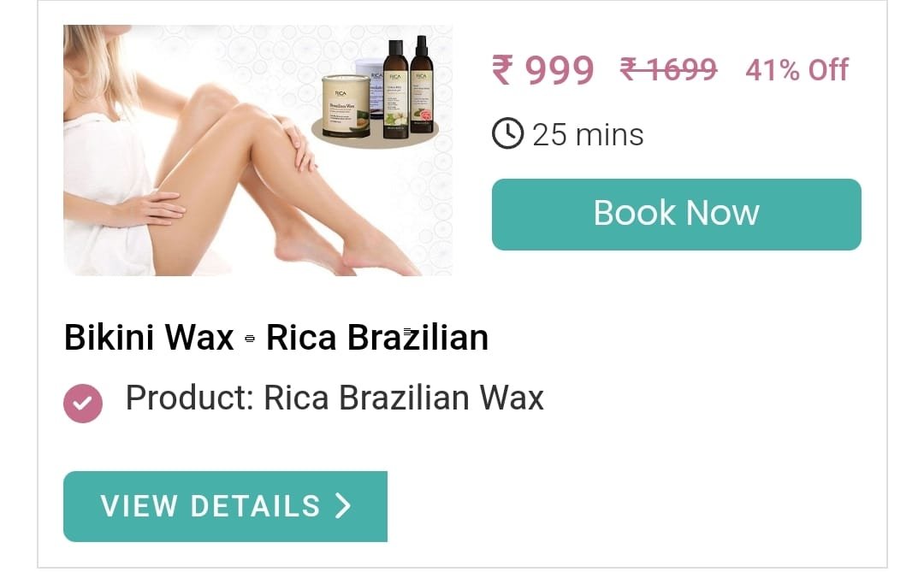Screen dimensions: 924x572
Task: Click the struck-through original price 1699
Action: [x=669, y=69]
